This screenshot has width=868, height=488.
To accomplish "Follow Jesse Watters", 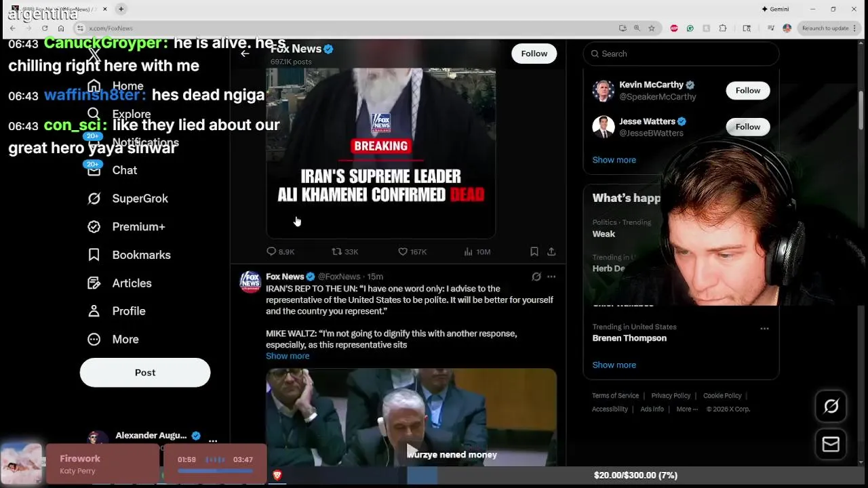I will tap(748, 127).
